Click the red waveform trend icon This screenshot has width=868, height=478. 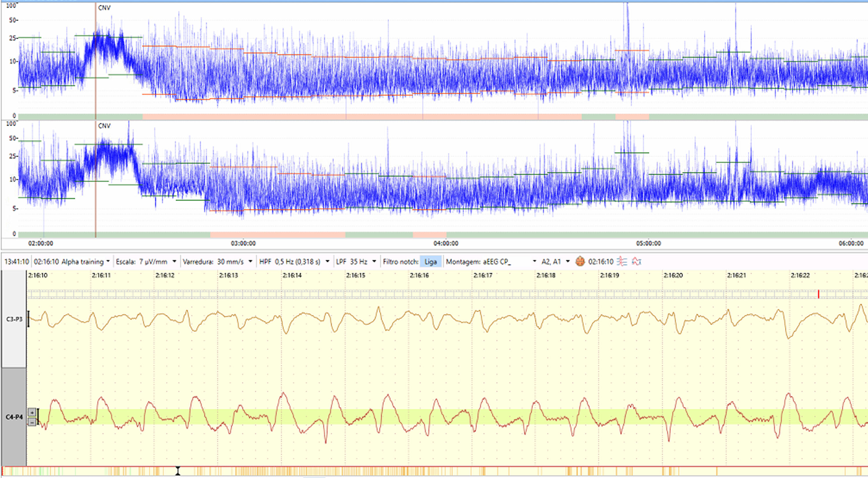(x=637, y=261)
